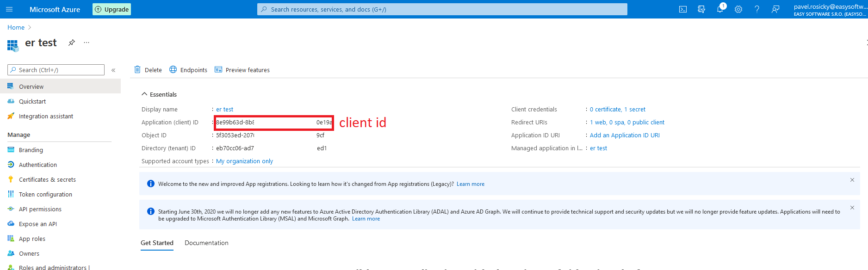The image size is (868, 270).
Task: Open the feedback icon in header
Action: point(775,9)
